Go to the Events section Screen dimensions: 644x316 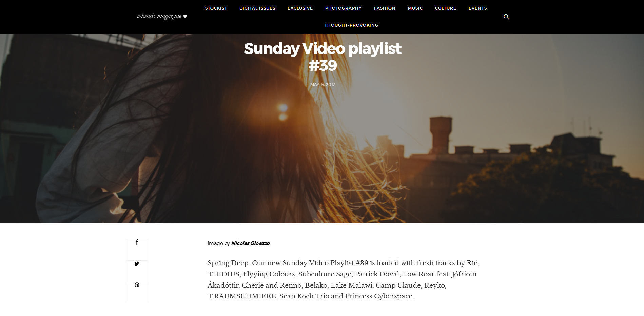coord(477,8)
